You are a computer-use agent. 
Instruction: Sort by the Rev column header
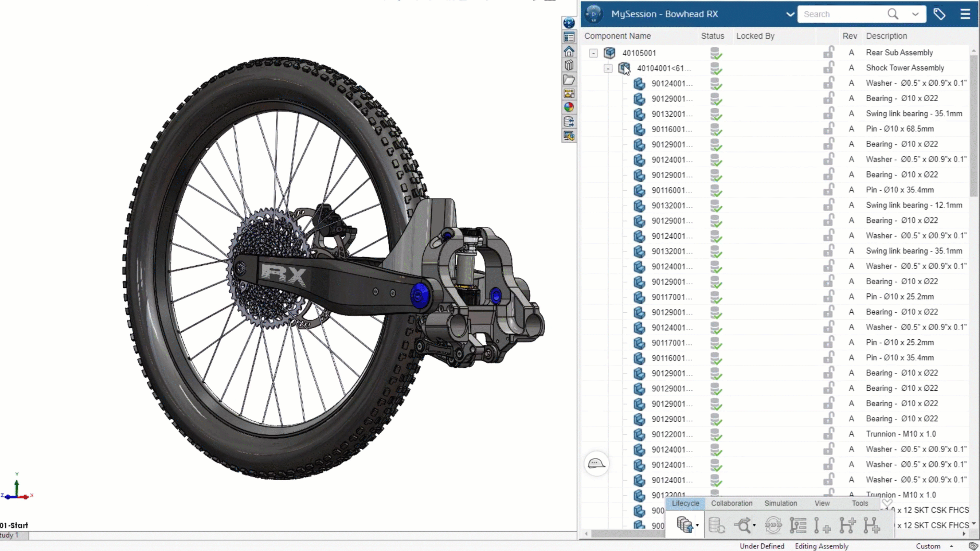(850, 36)
